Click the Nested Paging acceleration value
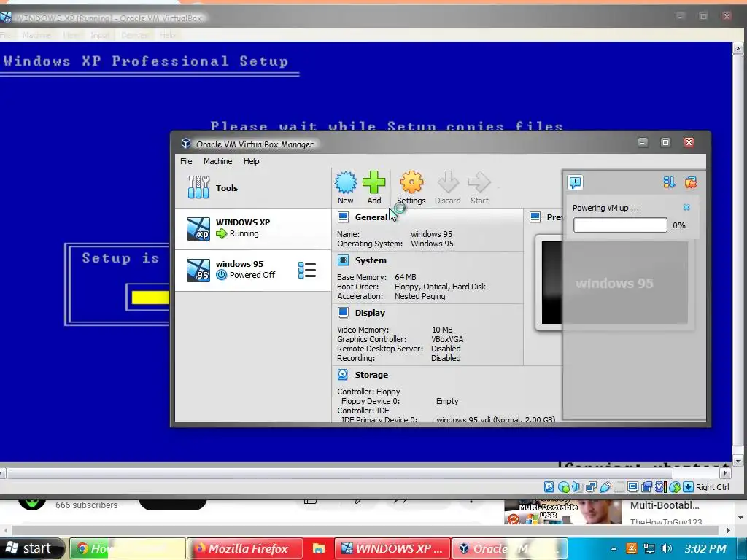Screen dimensions: 747x560 pyautogui.click(x=419, y=296)
